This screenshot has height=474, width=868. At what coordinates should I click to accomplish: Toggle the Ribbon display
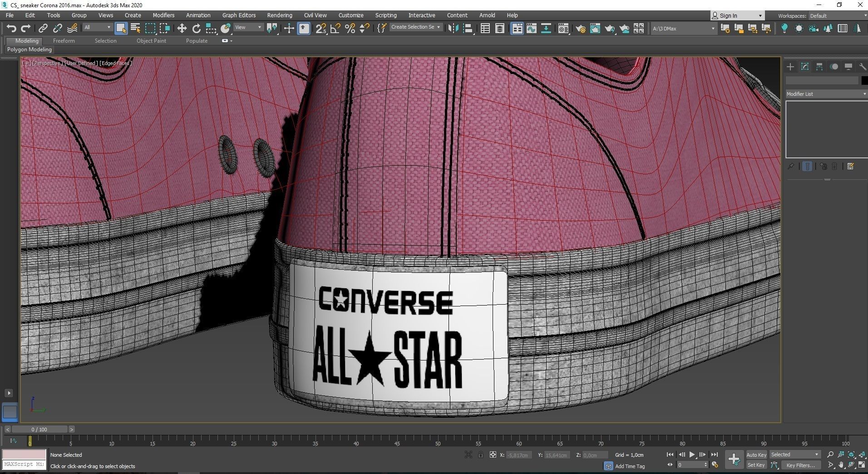pos(517,29)
